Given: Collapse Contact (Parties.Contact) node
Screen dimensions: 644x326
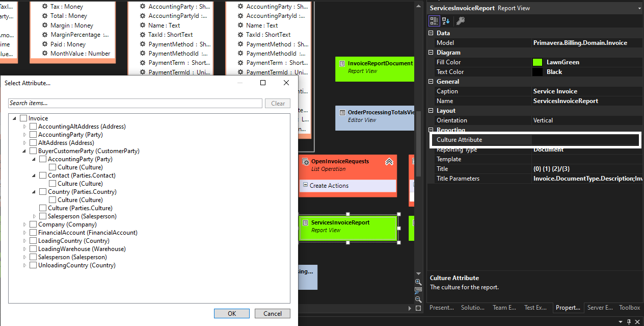Looking at the screenshot, I should (x=34, y=175).
